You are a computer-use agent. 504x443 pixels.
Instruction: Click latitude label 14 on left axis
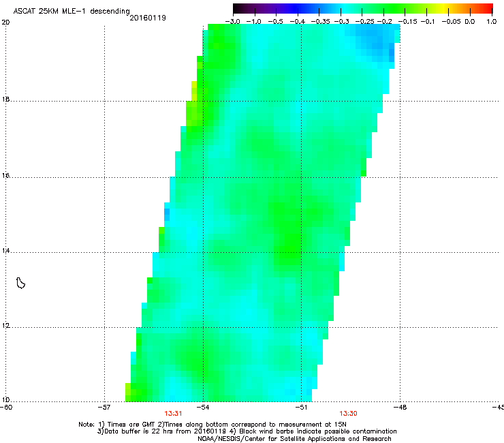click(x=5, y=251)
